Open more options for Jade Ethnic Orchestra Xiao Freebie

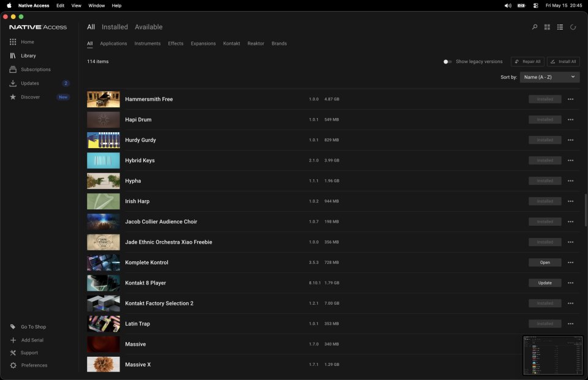(570, 242)
